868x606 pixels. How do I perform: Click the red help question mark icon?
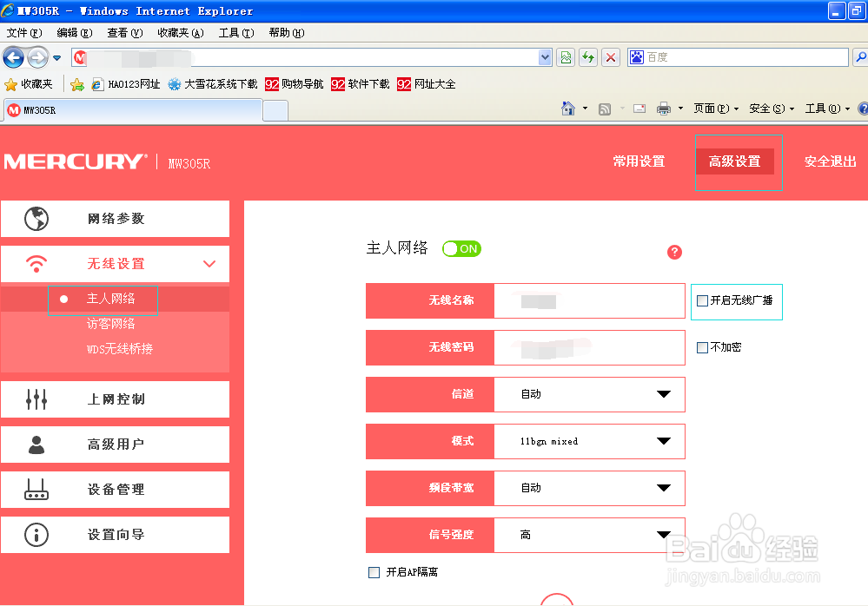(x=674, y=252)
